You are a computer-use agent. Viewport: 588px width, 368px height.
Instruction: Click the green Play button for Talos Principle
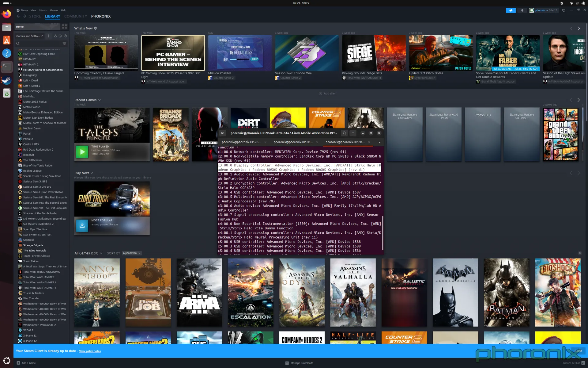coord(82,152)
